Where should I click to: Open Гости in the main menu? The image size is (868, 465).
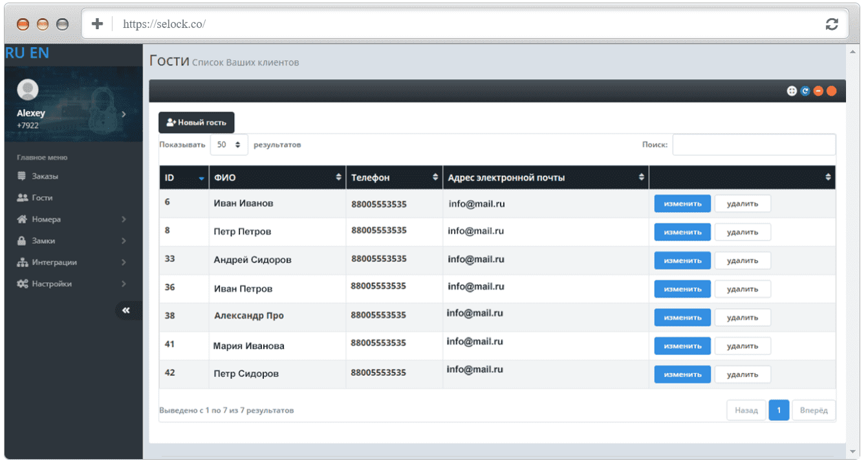coord(43,198)
